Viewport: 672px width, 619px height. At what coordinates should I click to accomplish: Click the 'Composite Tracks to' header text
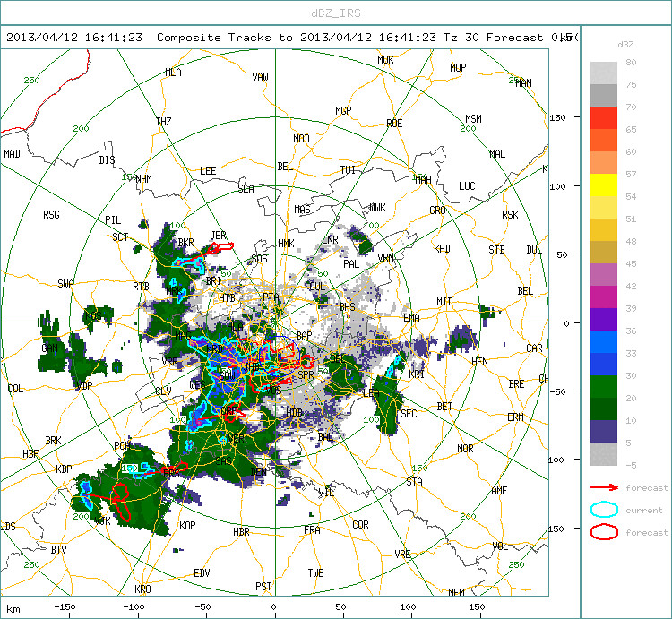tap(225, 38)
